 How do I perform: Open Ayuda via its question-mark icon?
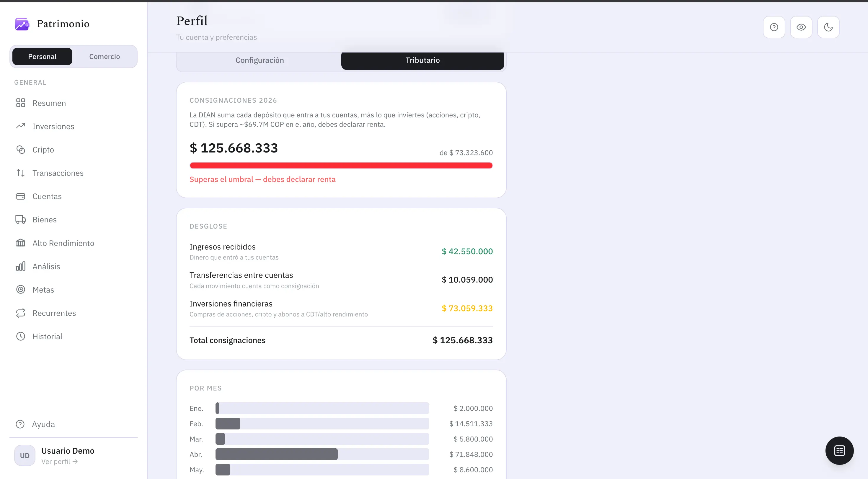tap(20, 424)
